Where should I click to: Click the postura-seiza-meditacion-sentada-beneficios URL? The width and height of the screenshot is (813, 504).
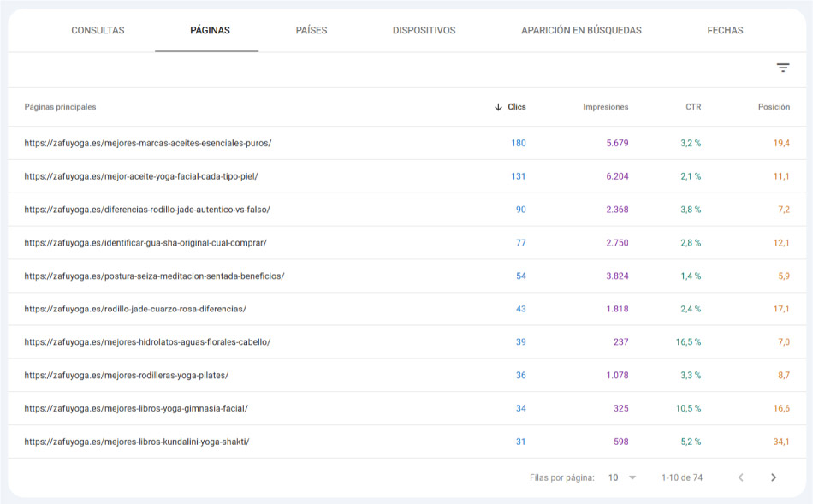point(155,276)
